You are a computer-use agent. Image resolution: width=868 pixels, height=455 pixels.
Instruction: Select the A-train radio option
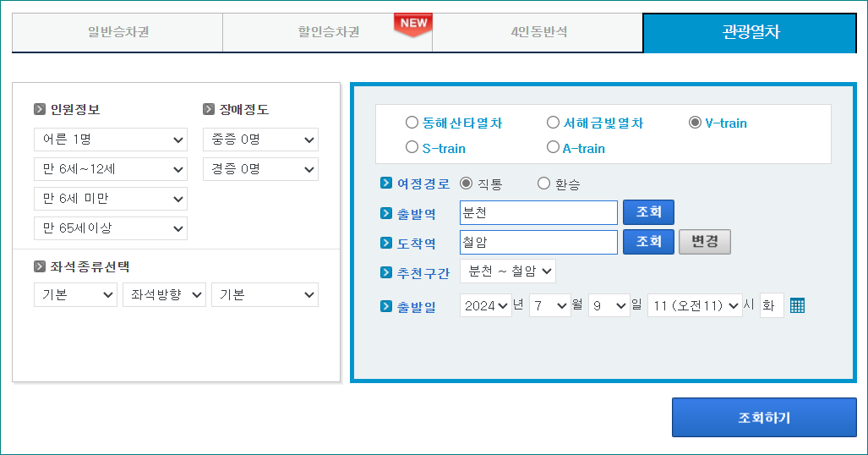553,147
